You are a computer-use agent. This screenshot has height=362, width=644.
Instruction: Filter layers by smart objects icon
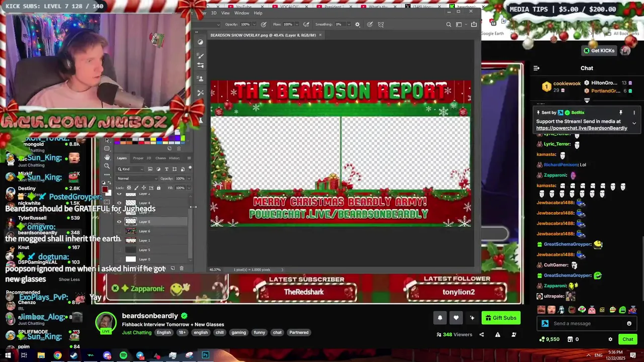(183, 169)
